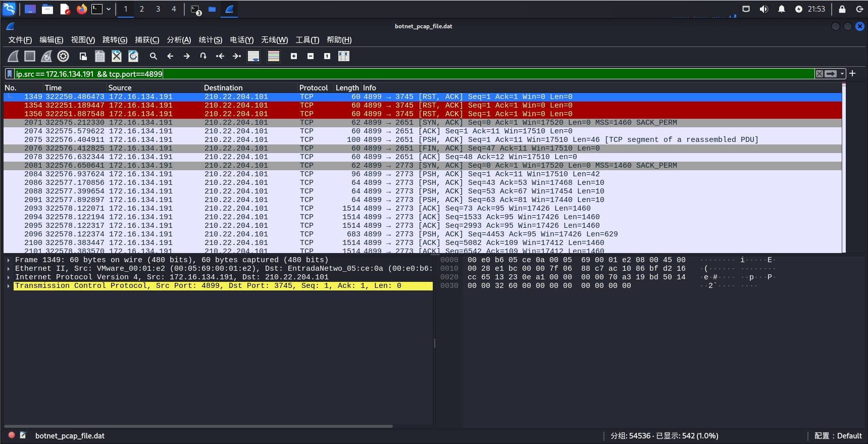Click the packet list vertical scrollbar
Viewport: 868px width, 444px height.
click(x=844, y=168)
